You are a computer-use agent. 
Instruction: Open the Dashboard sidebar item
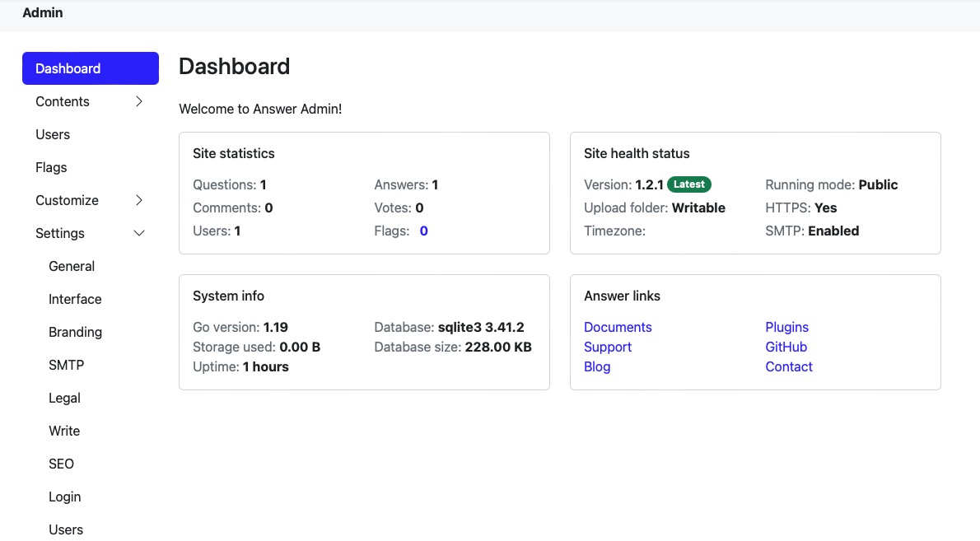68,68
